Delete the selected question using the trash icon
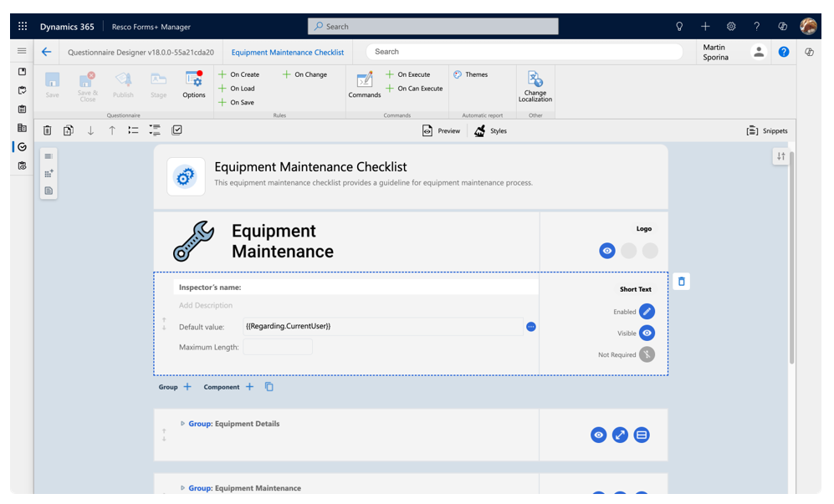834x504 pixels. [x=48, y=130]
